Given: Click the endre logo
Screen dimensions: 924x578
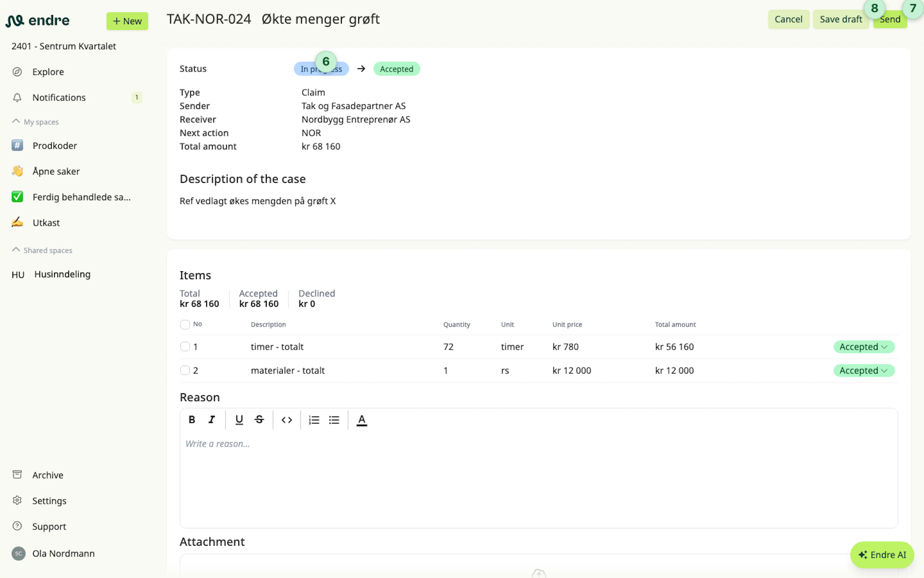Looking at the screenshot, I should [38, 21].
